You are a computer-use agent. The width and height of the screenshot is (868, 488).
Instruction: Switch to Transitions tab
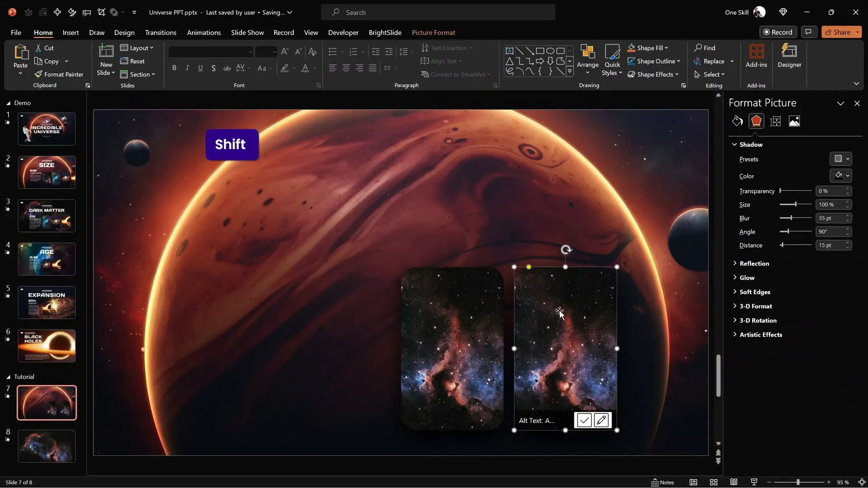point(160,33)
